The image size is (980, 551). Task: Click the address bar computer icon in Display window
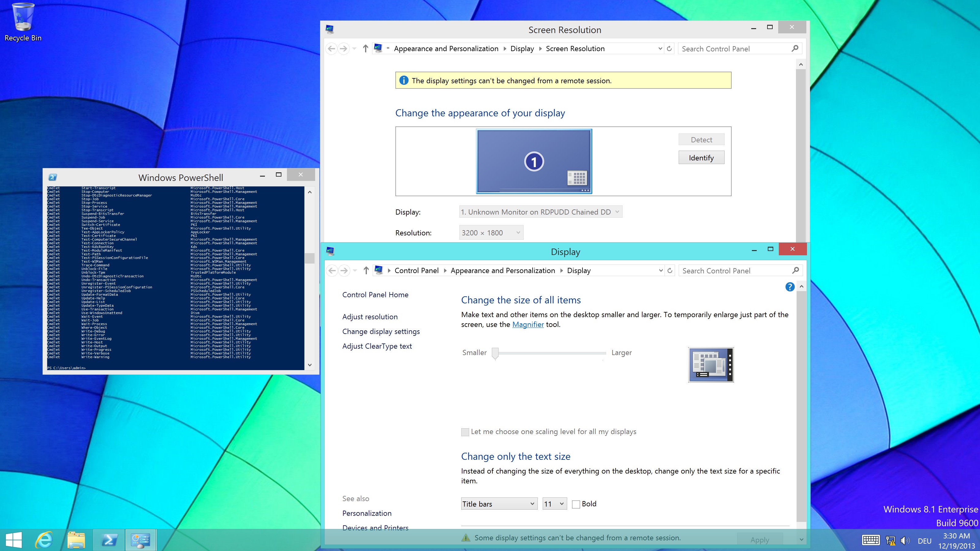pos(379,270)
